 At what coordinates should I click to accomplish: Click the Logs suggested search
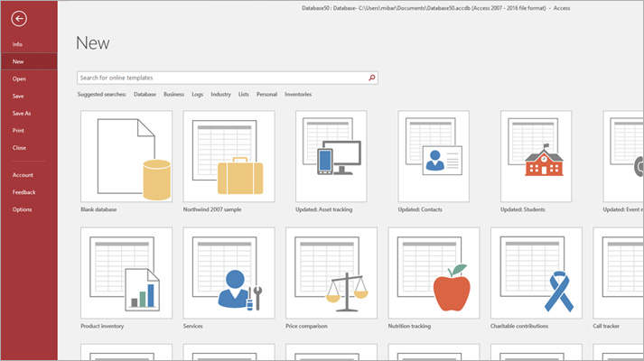pos(198,95)
